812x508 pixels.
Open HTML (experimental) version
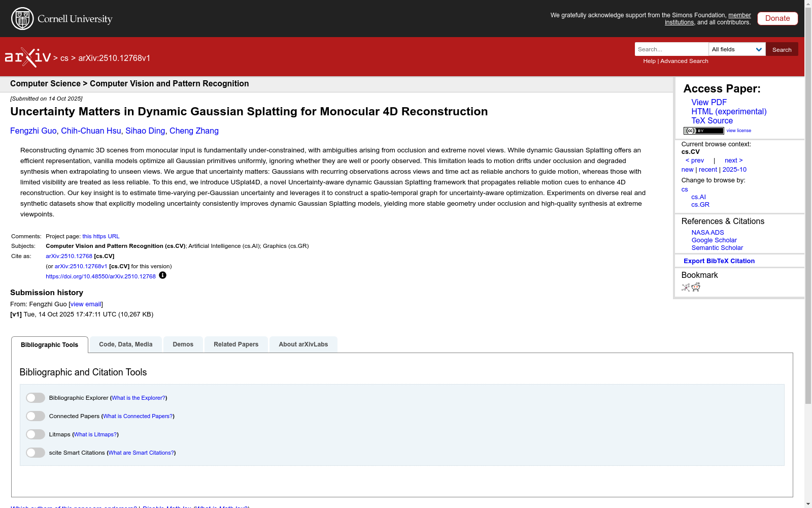click(x=729, y=111)
